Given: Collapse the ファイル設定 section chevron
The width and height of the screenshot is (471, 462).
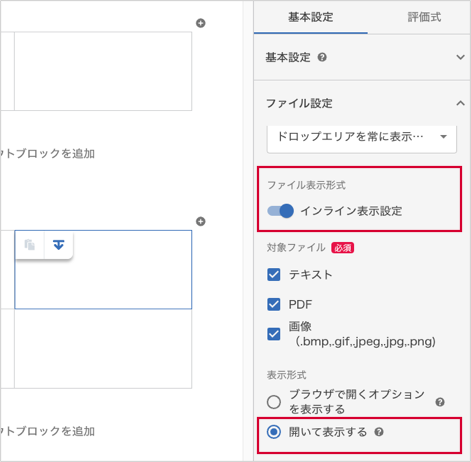Looking at the screenshot, I should pyautogui.click(x=460, y=103).
